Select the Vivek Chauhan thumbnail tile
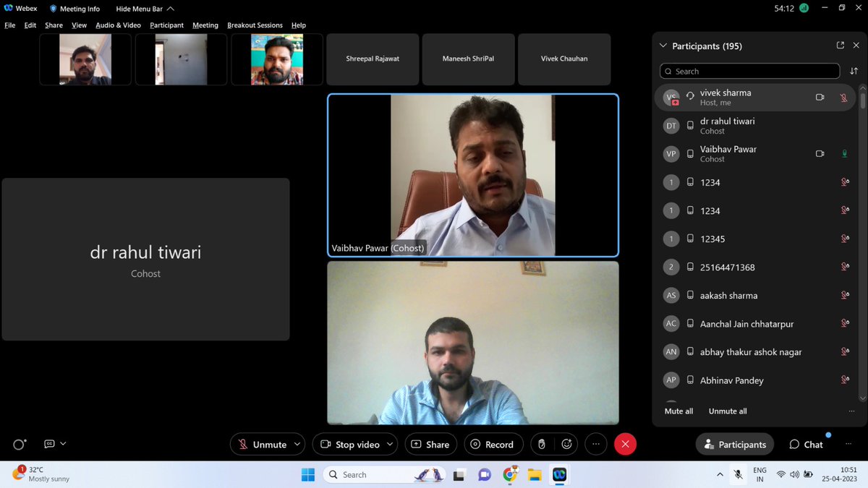 [x=564, y=59]
